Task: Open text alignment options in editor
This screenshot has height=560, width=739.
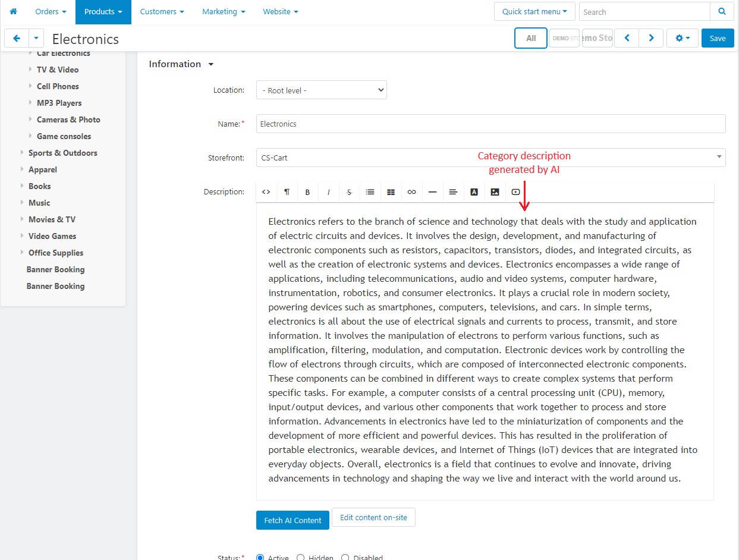Action: point(453,192)
